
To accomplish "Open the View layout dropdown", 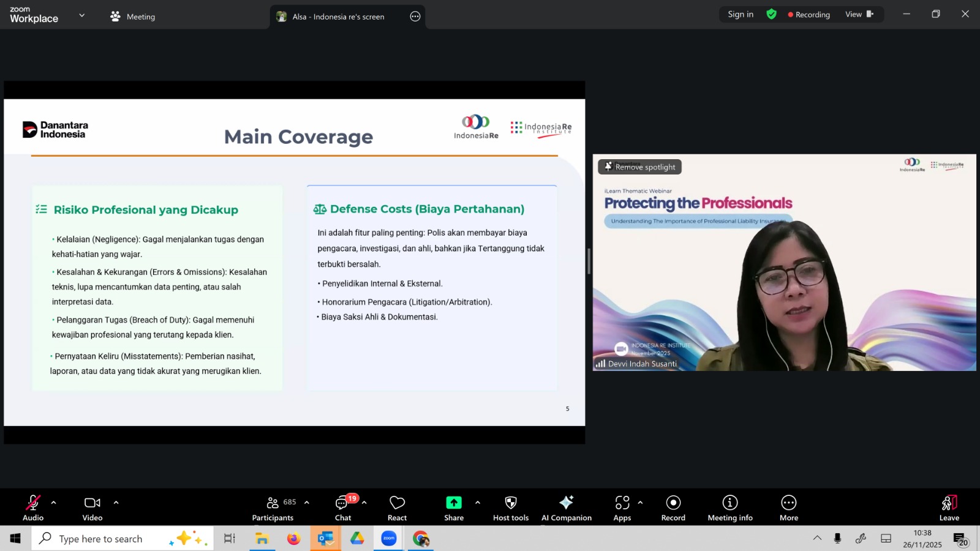I will pyautogui.click(x=859, y=15).
